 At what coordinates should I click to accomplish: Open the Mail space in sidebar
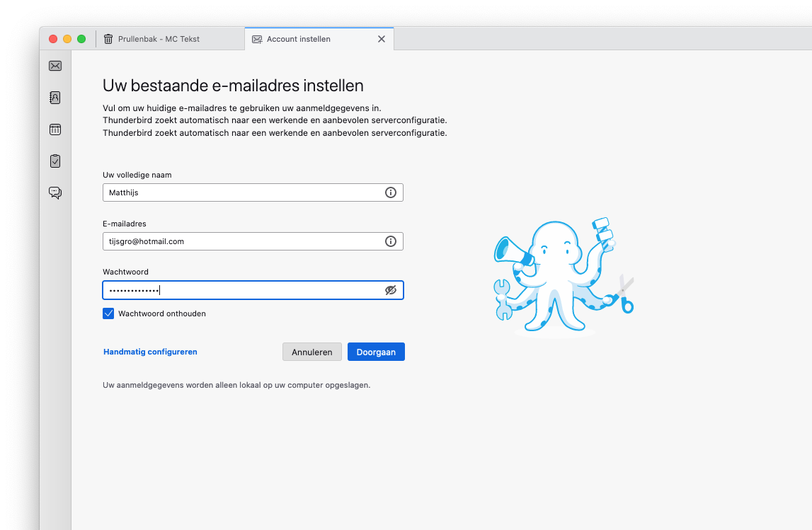tap(55, 66)
